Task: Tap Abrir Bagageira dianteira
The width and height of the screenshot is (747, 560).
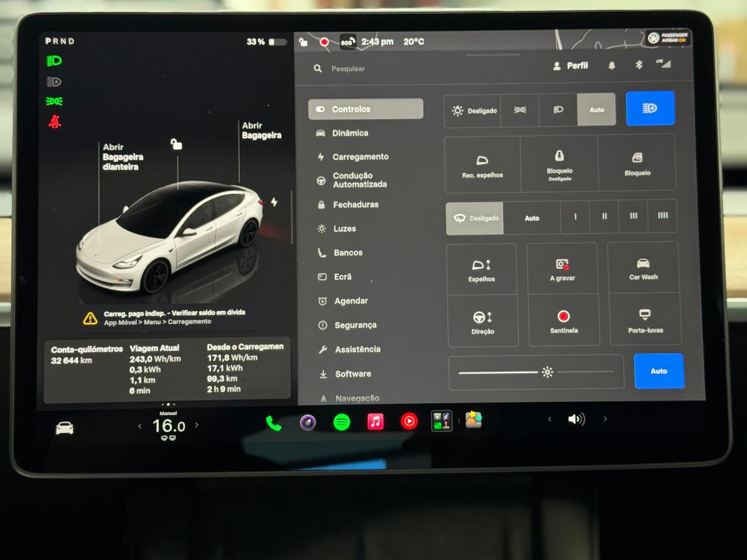Action: pyautogui.click(x=123, y=157)
